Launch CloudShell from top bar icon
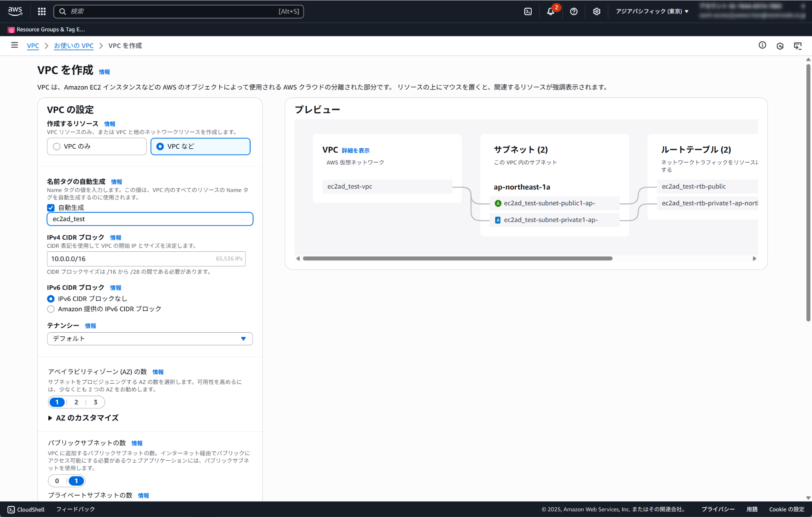Image resolution: width=812 pixels, height=517 pixels. pos(528,11)
